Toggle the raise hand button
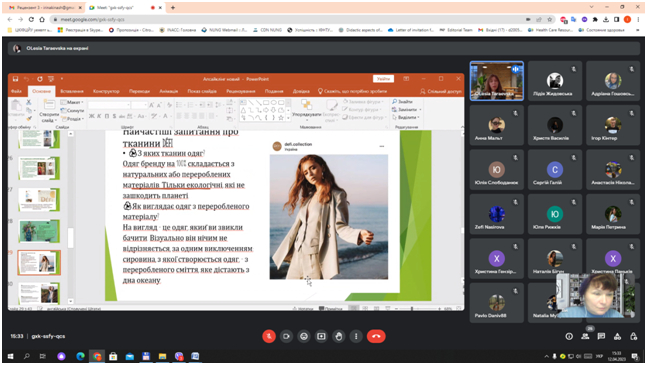The height and width of the screenshot is (365, 647). tap(339, 336)
